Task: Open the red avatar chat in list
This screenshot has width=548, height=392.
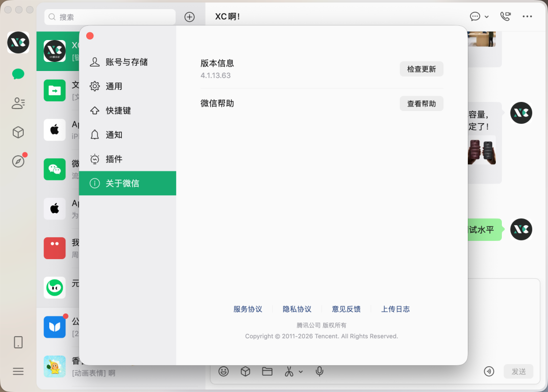Action: point(58,248)
